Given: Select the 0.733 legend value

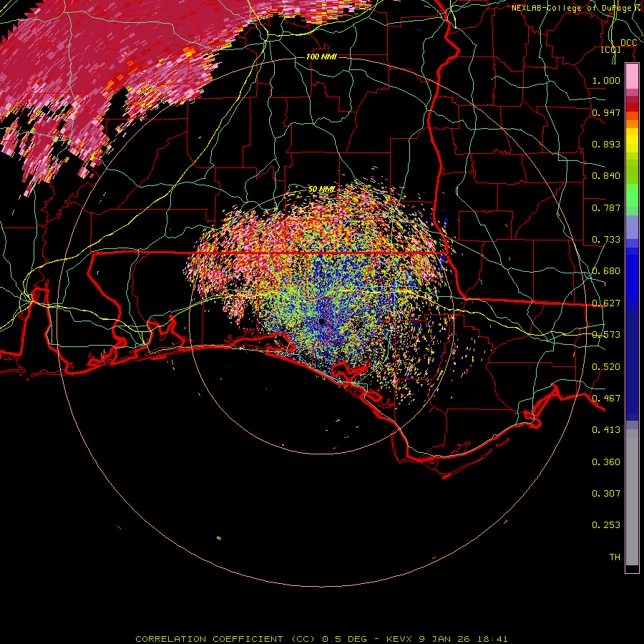Looking at the screenshot, I should pos(606,240).
